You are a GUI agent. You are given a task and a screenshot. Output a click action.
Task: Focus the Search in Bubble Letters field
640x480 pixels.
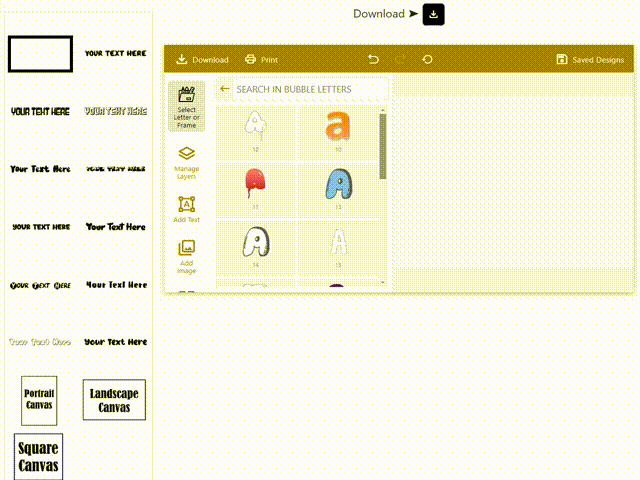click(305, 89)
